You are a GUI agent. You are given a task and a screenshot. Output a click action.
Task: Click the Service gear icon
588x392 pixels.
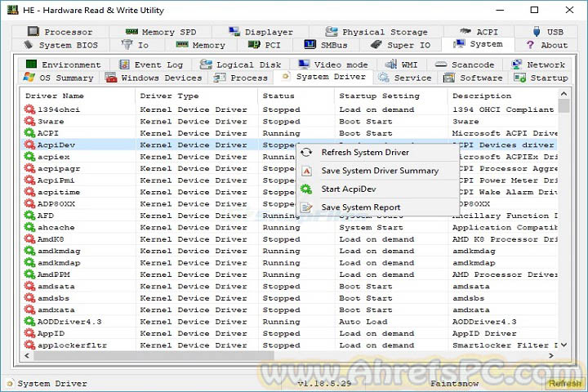click(383, 78)
